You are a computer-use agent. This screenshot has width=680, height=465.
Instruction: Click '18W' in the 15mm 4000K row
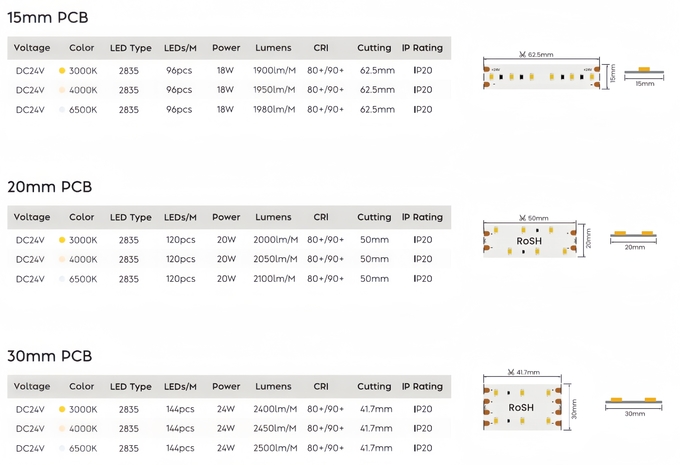pyautogui.click(x=225, y=90)
